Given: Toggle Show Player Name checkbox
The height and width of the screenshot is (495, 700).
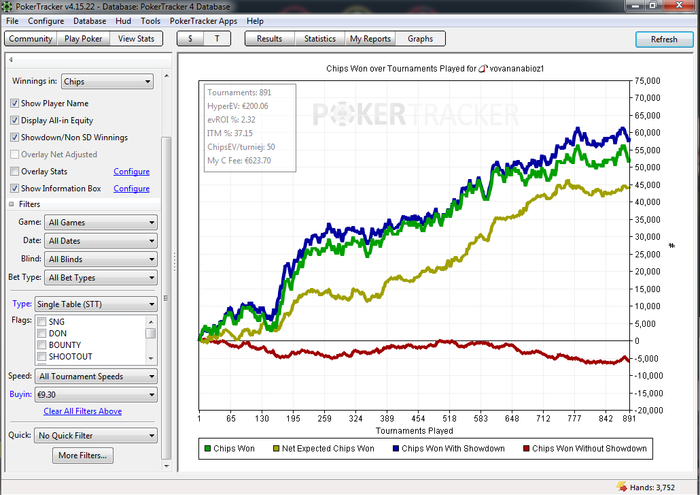Looking at the screenshot, I should tap(15, 104).
